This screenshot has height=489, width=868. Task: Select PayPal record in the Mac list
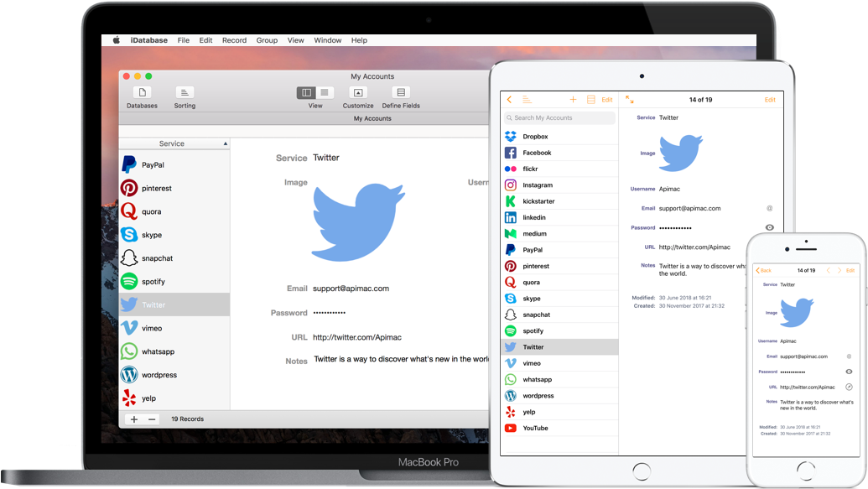tap(174, 164)
